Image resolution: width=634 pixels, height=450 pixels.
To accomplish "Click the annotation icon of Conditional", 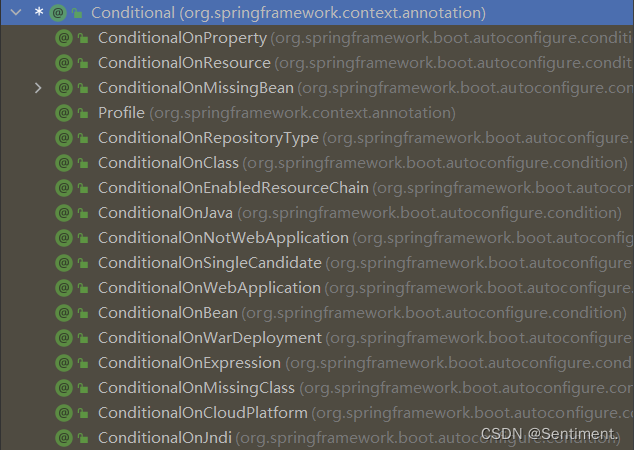I will click(58, 13).
